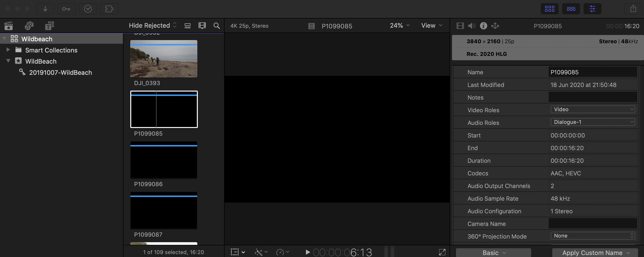
Task: Click the Codecs value AAC, HEVC
Action: tap(566, 173)
